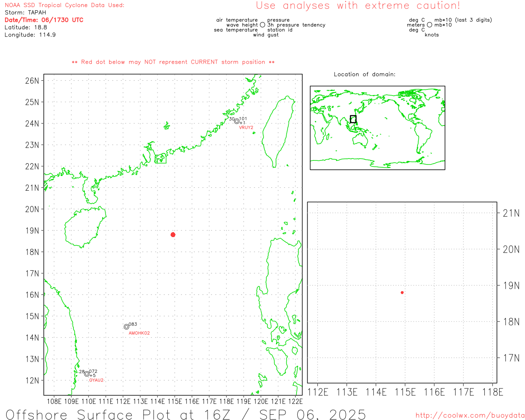
Task: Click the black domain box on world map
Action: pyautogui.click(x=353, y=119)
